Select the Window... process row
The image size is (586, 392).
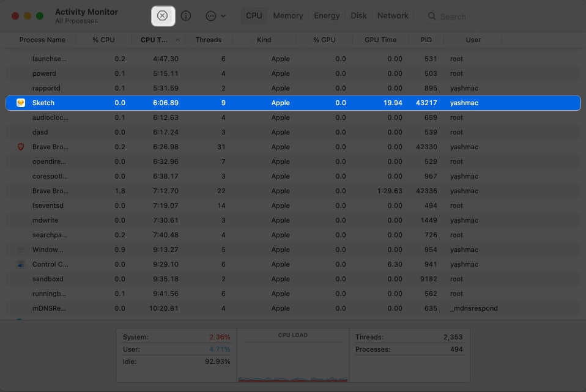pos(293,250)
